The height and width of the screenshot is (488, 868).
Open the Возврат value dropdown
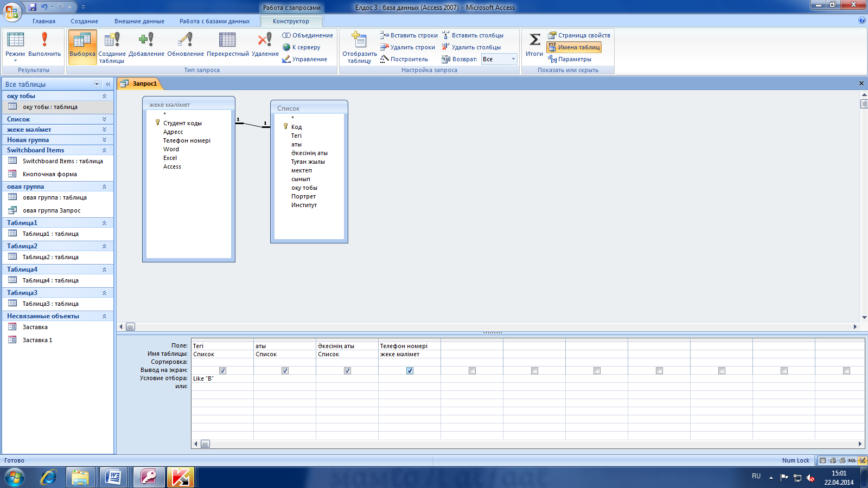[x=513, y=59]
